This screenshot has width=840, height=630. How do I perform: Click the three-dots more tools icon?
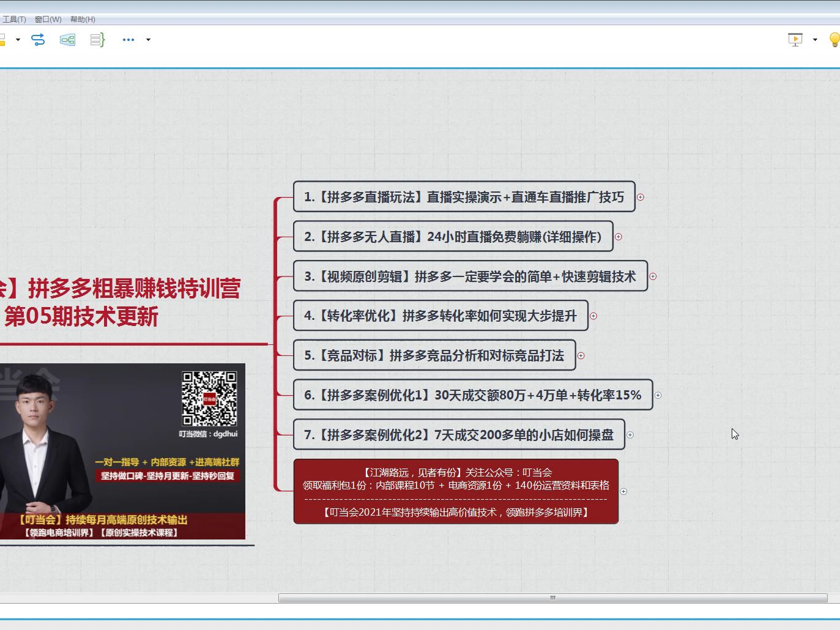128,40
